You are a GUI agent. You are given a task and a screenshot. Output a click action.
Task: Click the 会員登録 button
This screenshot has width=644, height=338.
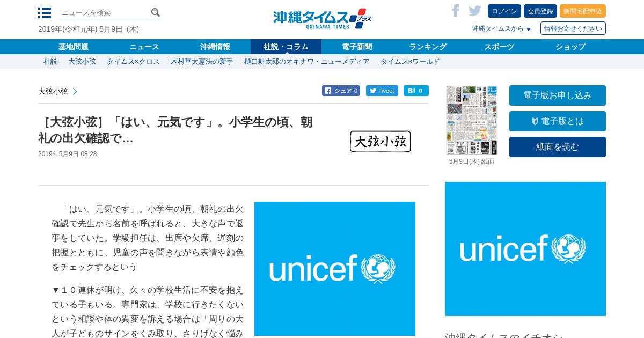540,11
